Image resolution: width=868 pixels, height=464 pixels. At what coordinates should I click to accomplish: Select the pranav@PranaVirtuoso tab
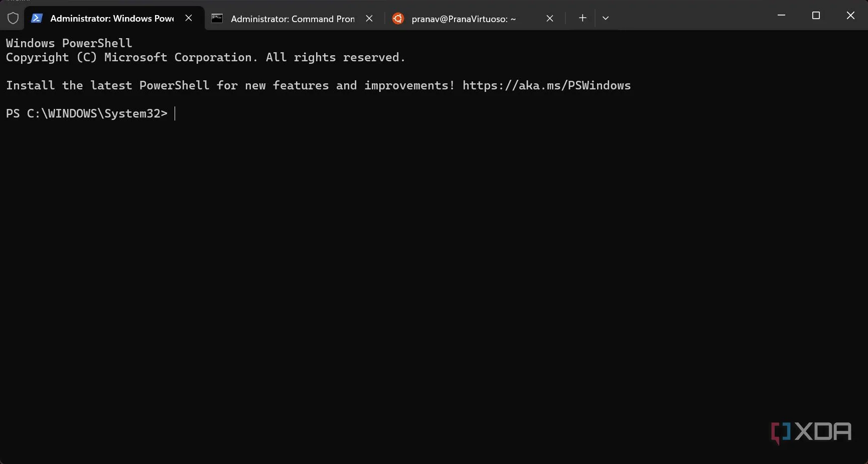[x=463, y=19]
